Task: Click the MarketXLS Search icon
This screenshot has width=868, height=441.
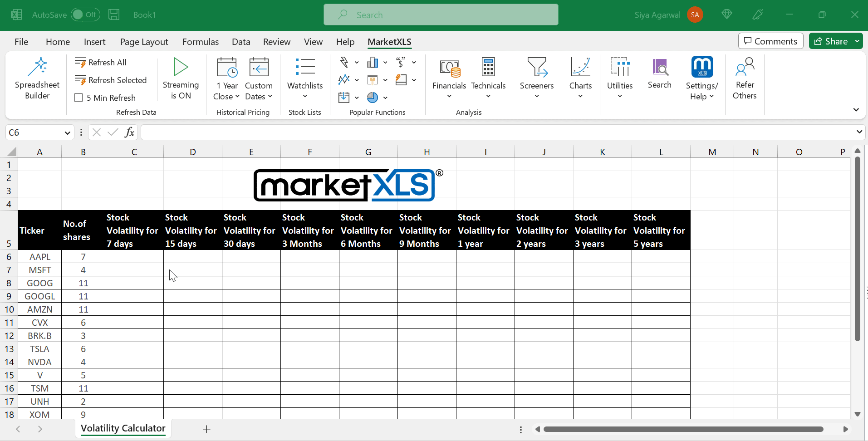Action: click(x=659, y=68)
